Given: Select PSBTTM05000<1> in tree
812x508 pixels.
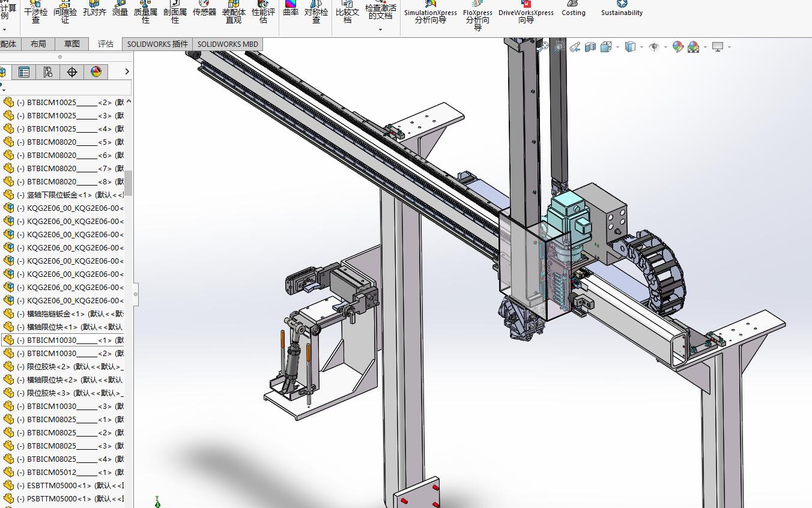Looking at the screenshot, I should (x=64, y=498).
